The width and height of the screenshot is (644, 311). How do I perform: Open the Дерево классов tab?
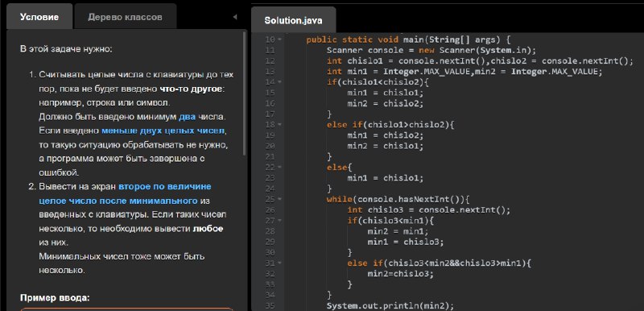tap(125, 17)
